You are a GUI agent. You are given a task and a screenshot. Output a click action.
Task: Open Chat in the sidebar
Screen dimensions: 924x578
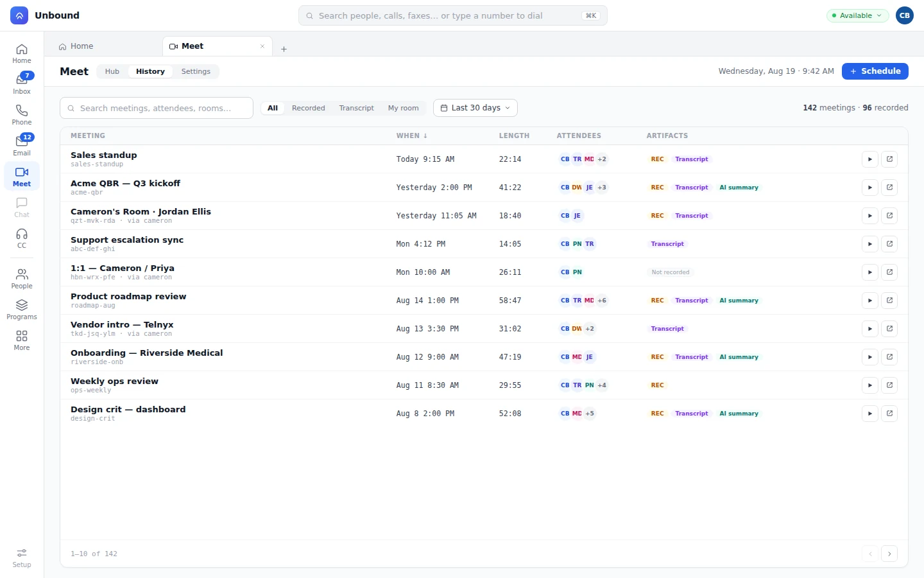pos(22,207)
